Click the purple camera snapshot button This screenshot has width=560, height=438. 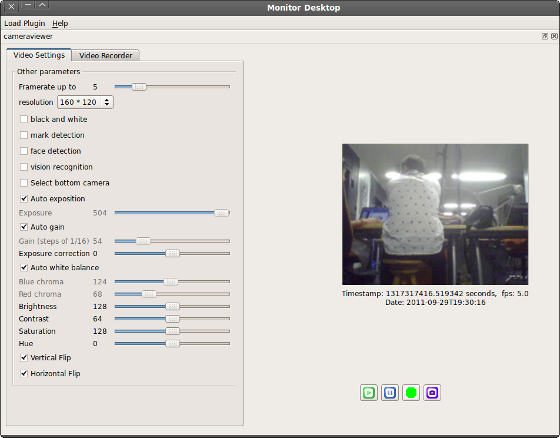point(432,393)
